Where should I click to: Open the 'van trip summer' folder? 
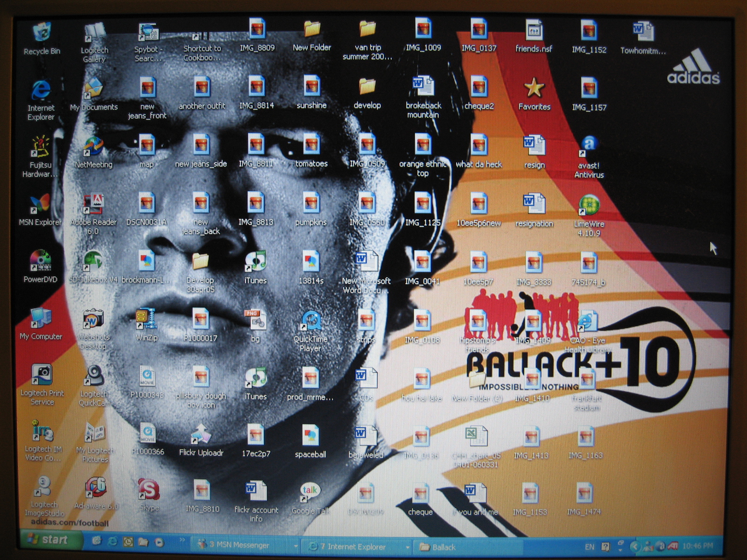click(x=368, y=29)
